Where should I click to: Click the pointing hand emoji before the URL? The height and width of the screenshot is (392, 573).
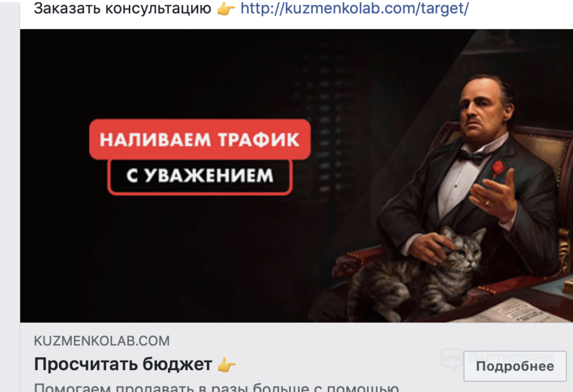point(226,9)
